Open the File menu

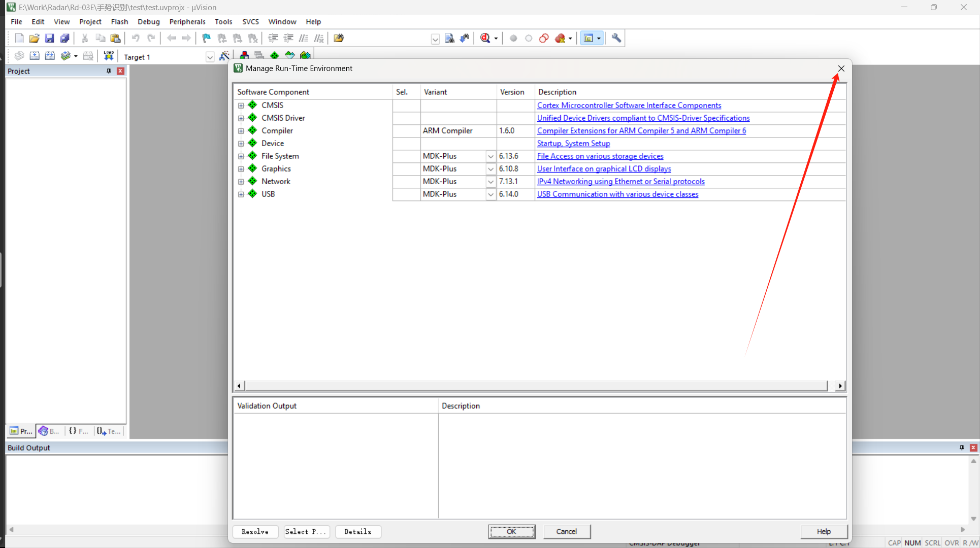tap(16, 21)
